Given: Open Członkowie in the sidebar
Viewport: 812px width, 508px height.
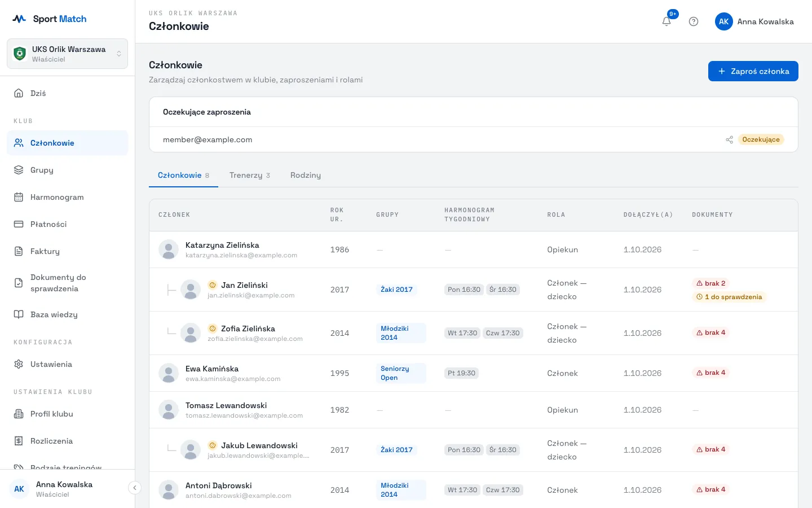Looking at the screenshot, I should (67, 143).
